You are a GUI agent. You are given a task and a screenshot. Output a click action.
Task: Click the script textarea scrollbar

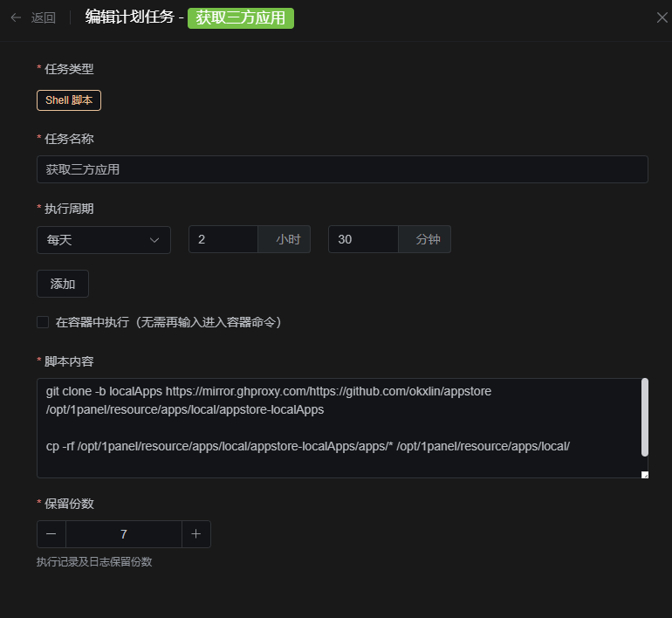coord(645,417)
